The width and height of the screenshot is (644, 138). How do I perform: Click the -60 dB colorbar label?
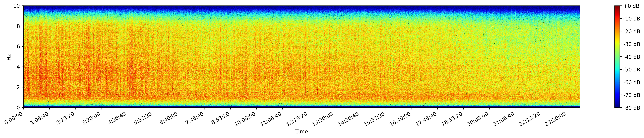tap(632, 83)
